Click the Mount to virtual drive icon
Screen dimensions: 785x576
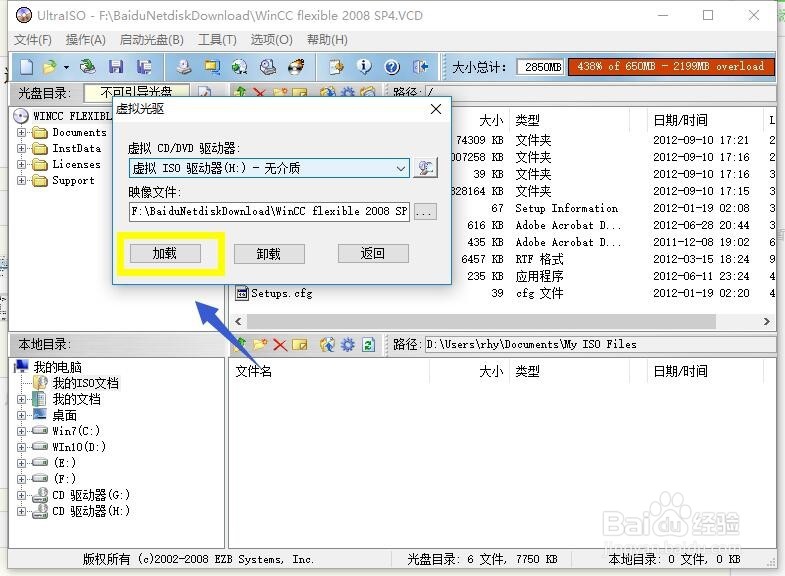click(268, 67)
